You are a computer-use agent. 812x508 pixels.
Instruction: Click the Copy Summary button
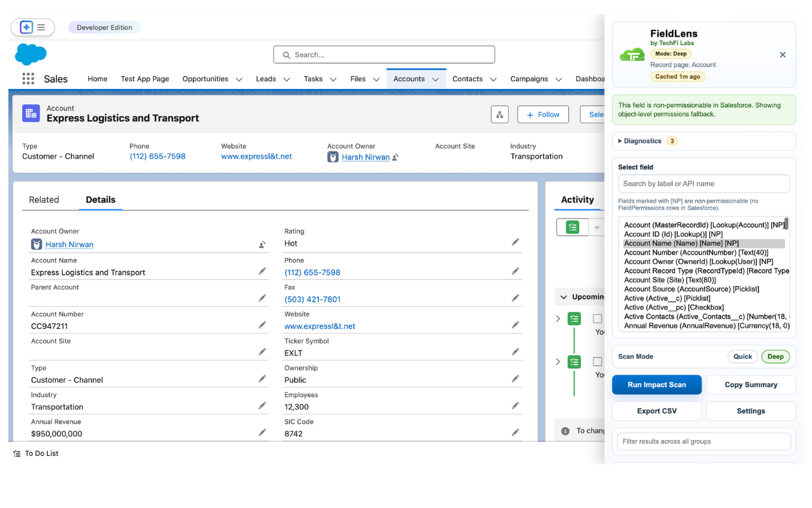click(750, 385)
